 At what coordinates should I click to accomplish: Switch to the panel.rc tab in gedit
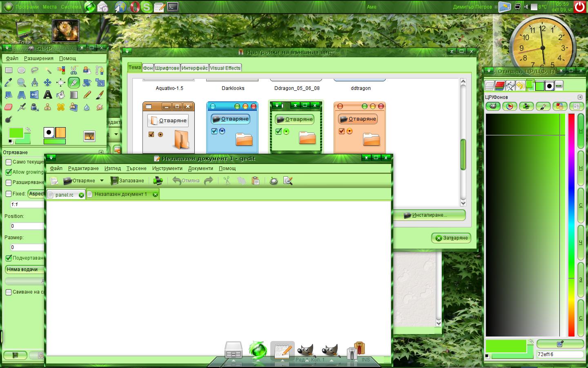click(66, 195)
